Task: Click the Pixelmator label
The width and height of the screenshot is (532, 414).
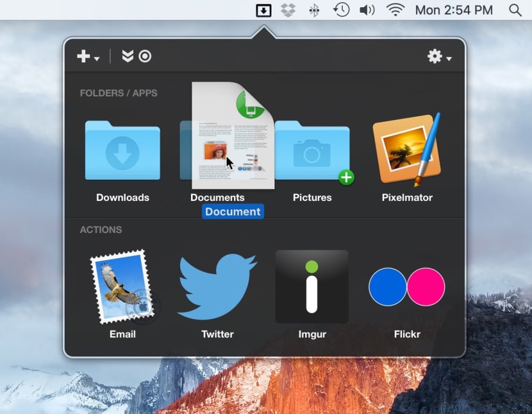Action: coord(407,197)
